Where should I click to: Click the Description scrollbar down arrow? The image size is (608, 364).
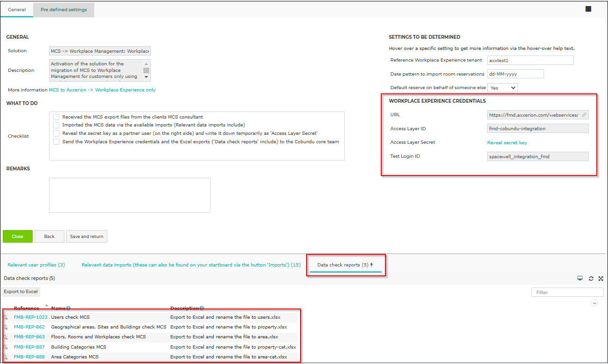147,77
